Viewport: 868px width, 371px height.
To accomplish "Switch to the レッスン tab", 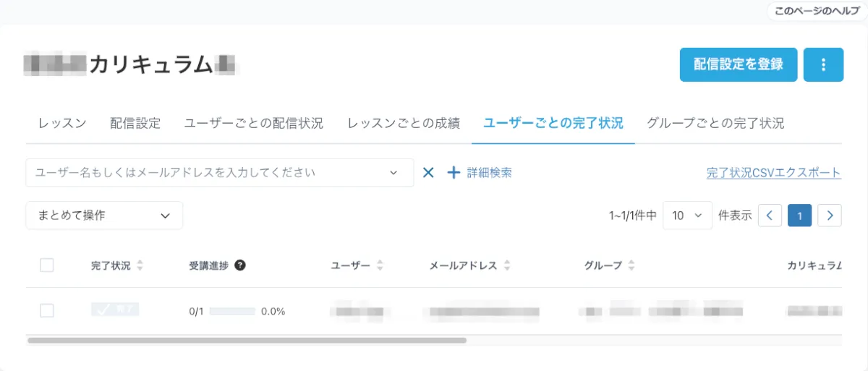I will [62, 123].
